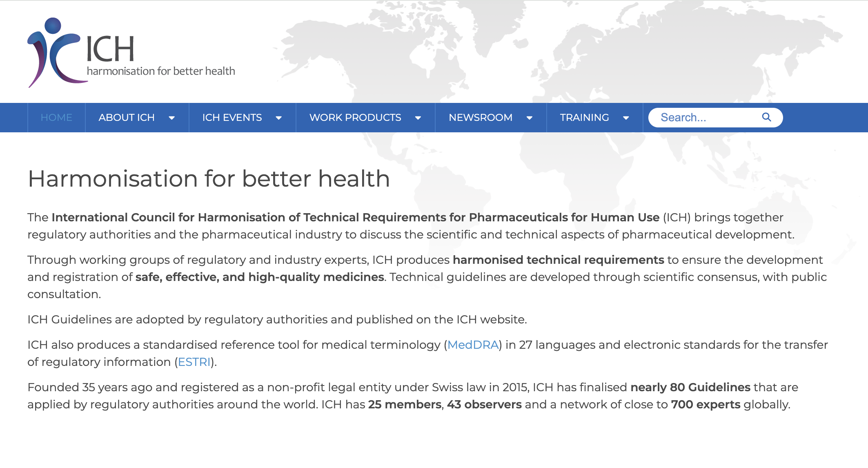The width and height of the screenshot is (868, 468).
Task: Click the ICH logo in header
Action: 131,52
